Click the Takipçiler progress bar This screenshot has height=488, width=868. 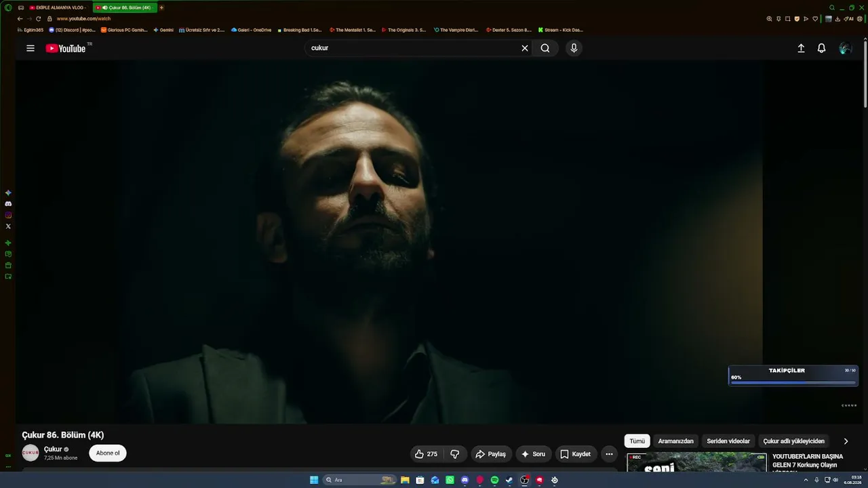[793, 382]
